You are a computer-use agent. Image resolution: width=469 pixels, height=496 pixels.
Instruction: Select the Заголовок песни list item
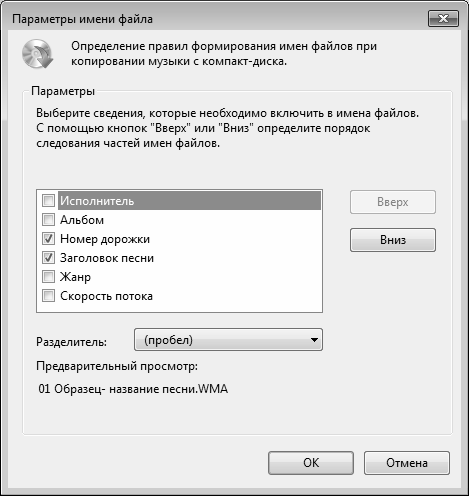pyautogui.click(x=107, y=258)
